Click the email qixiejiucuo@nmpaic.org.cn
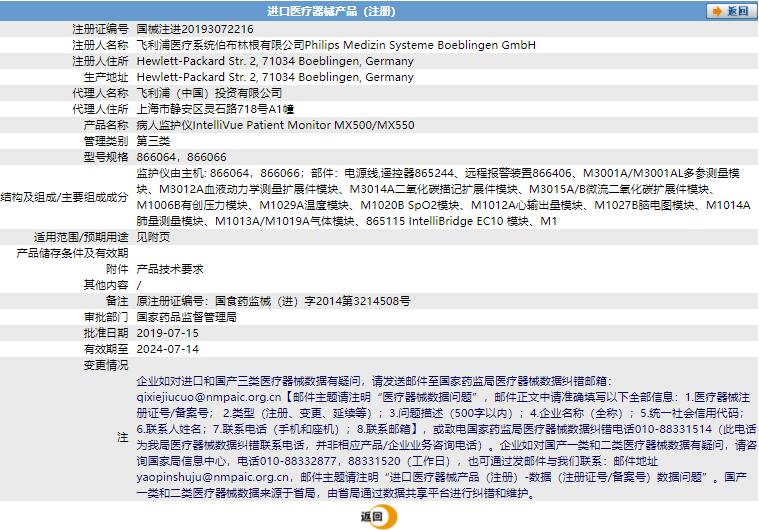Image resolution: width=759 pixels, height=530 pixels. [x=209, y=397]
